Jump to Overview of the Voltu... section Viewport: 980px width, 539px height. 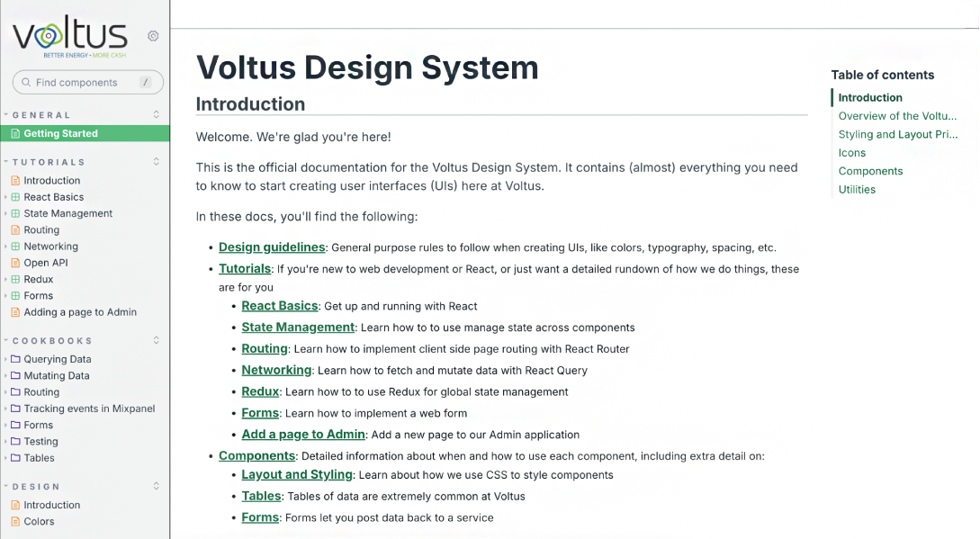coord(897,116)
